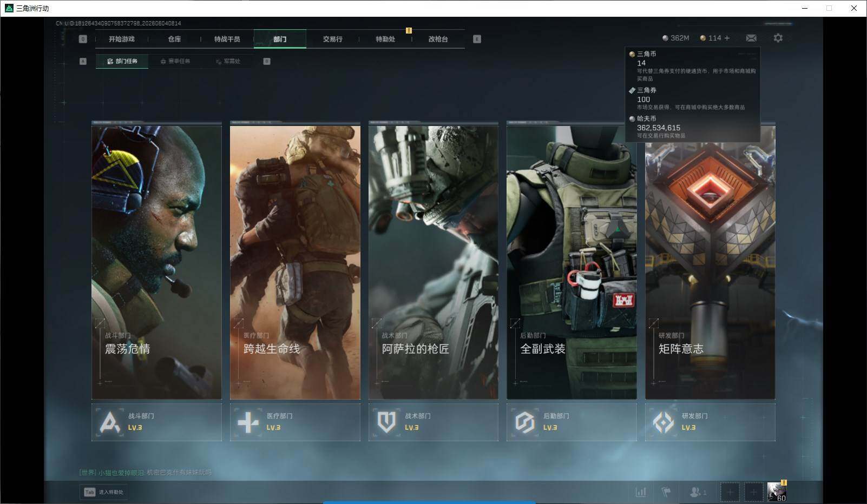
Task: Click the 战斗部门 LV.3 button
Action: (x=156, y=422)
